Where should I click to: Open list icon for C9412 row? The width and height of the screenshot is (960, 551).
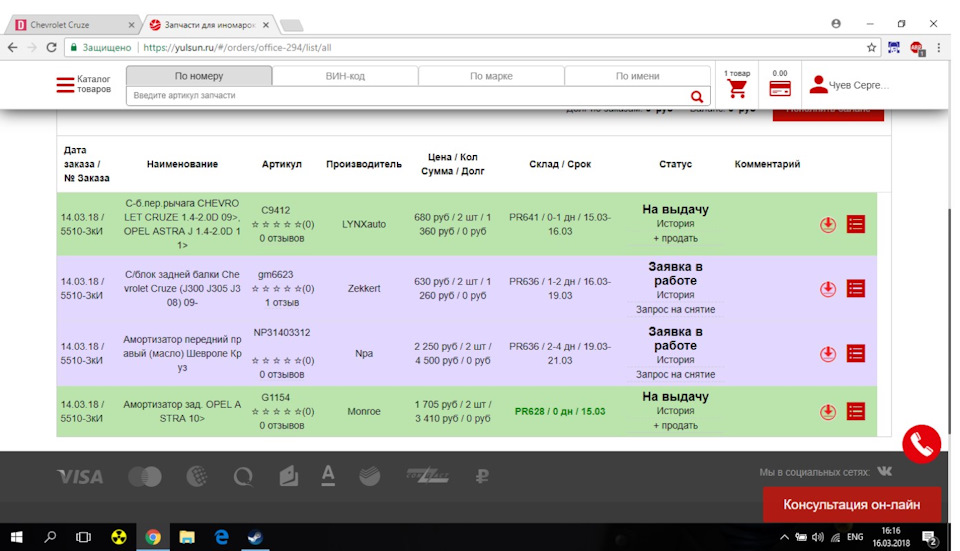click(x=855, y=224)
